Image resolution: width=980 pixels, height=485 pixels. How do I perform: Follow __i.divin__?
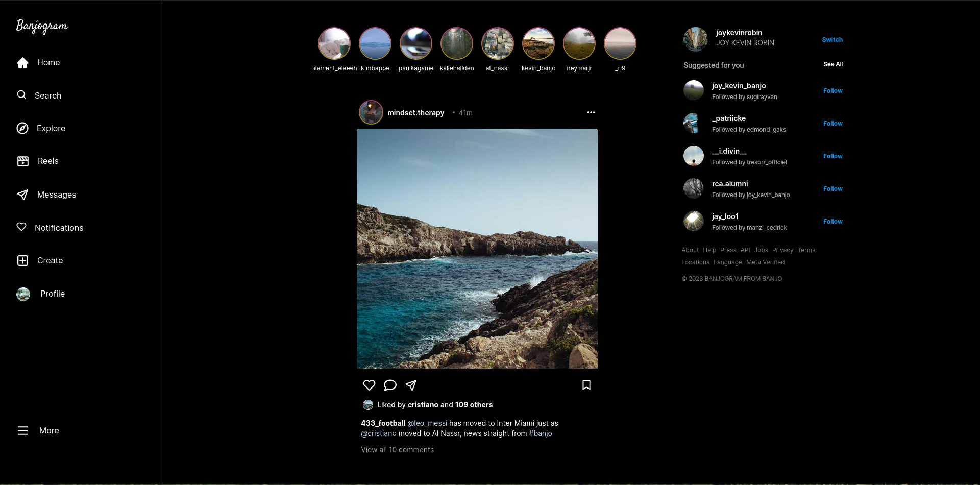point(833,156)
